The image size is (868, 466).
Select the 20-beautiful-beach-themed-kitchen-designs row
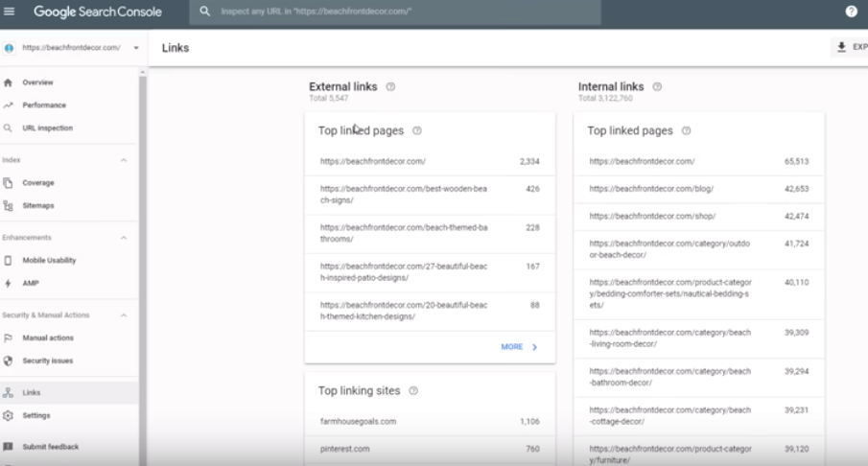coord(430,311)
